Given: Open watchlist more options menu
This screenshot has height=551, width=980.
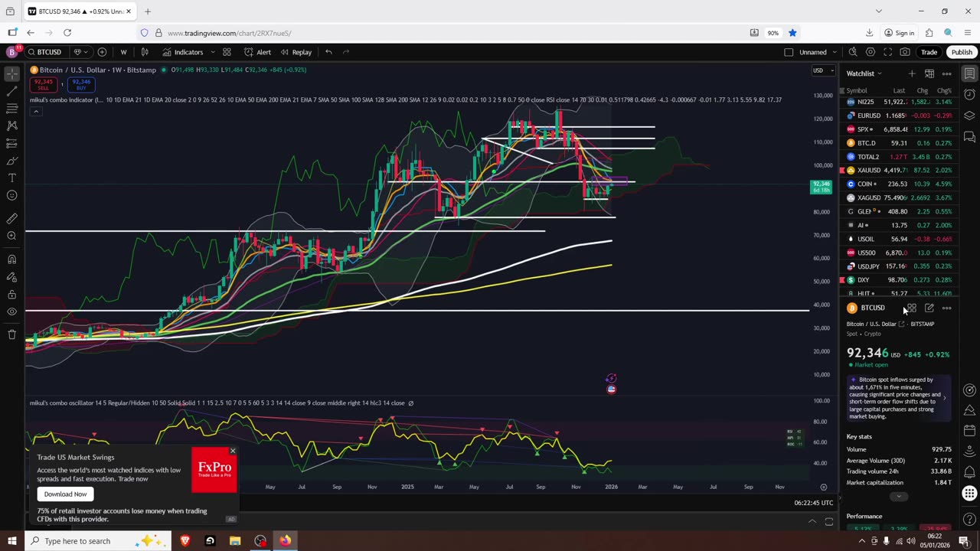Looking at the screenshot, I should [x=946, y=73].
